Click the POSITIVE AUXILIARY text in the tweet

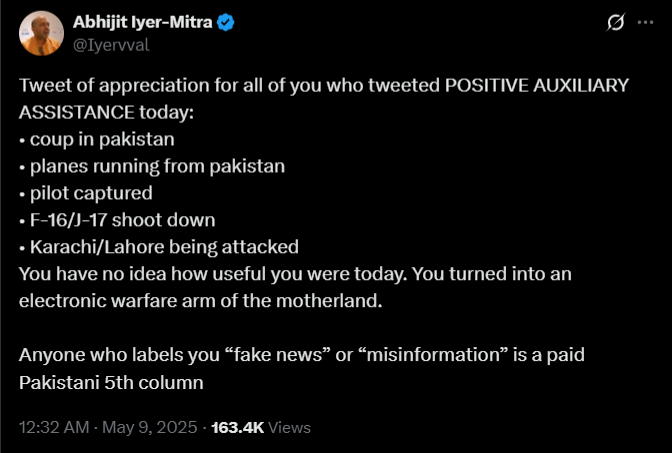tap(537, 85)
